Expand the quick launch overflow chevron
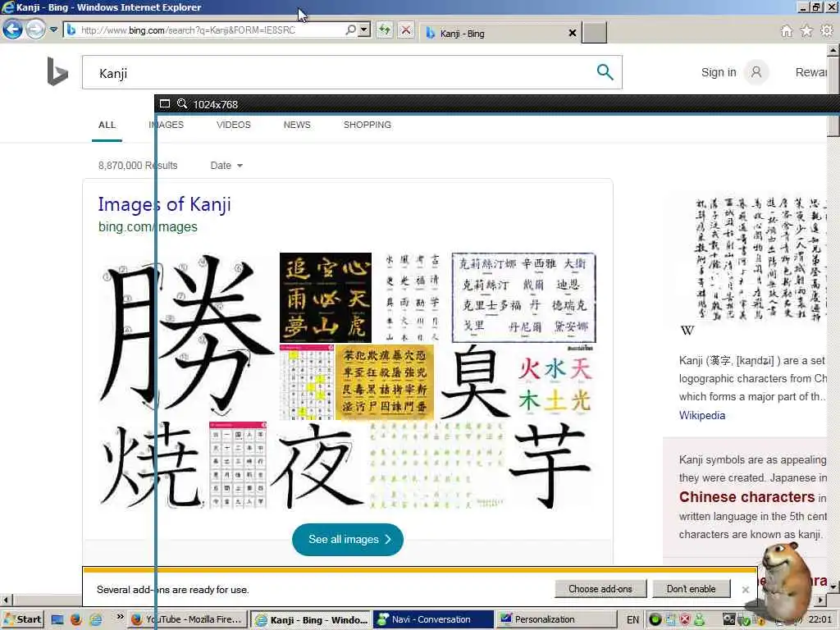Viewport: 840px width, 630px height. 120,617
